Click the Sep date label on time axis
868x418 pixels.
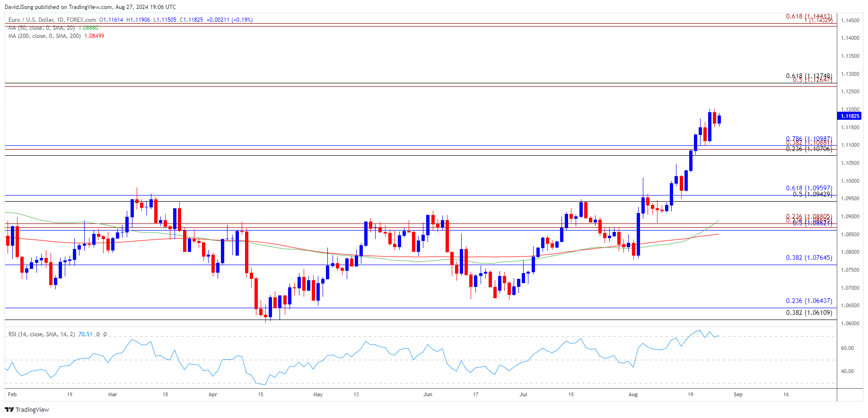[x=738, y=394]
